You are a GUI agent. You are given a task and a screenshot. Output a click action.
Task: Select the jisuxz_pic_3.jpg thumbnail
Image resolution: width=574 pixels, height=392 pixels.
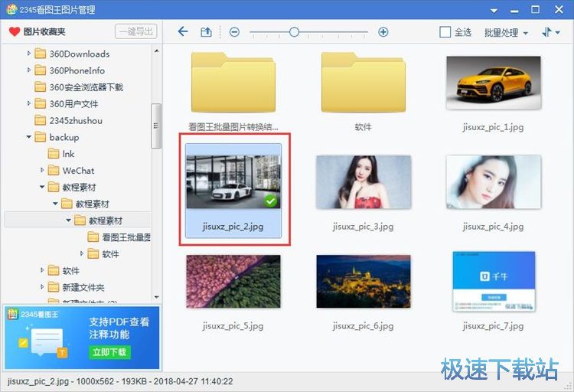[x=363, y=181]
